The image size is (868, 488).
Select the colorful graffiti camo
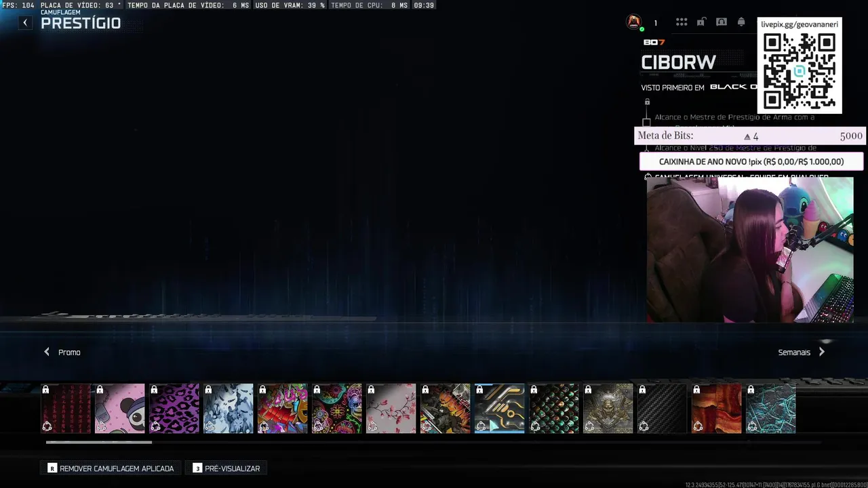coord(283,409)
